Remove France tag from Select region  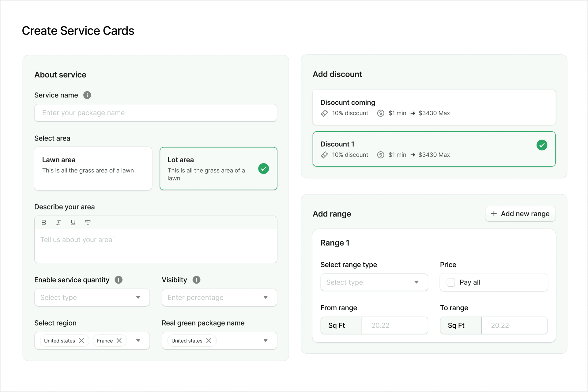(x=119, y=341)
